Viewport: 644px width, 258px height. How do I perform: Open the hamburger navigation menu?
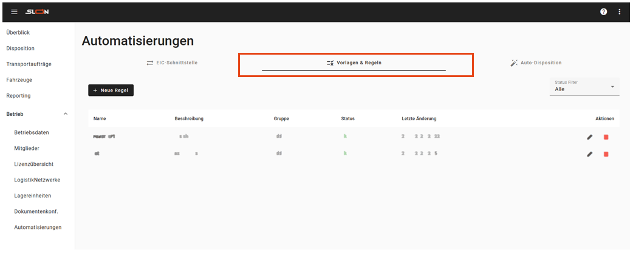point(15,12)
